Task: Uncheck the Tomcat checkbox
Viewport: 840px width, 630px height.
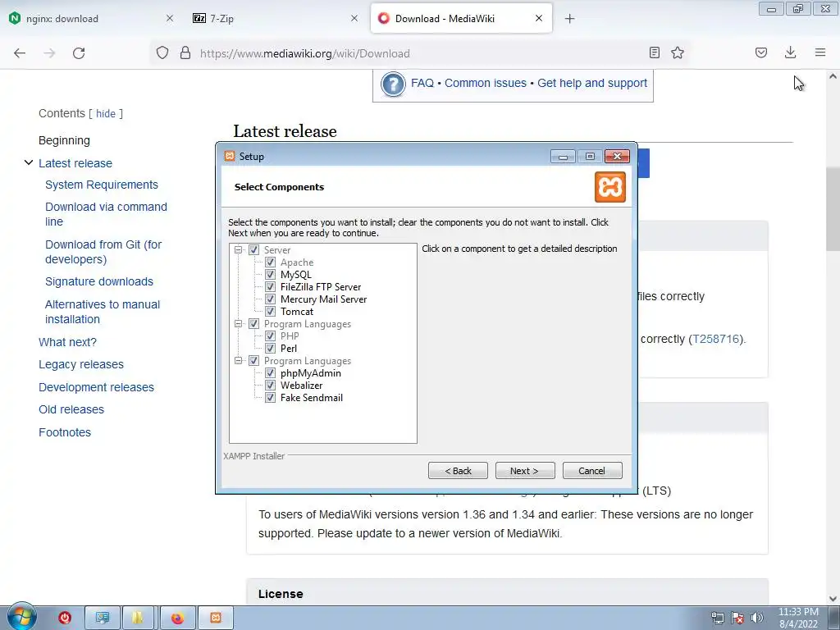Action: (270, 311)
